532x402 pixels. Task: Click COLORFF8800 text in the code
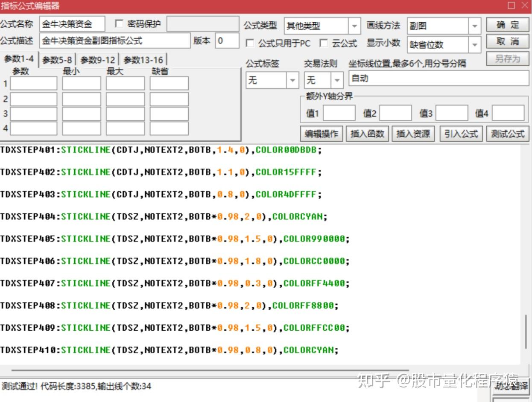coord(304,306)
